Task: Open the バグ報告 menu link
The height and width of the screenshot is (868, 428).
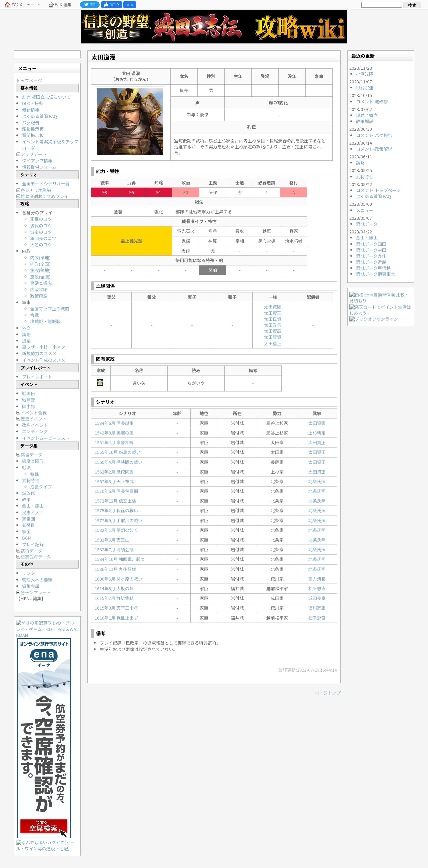Action: [x=31, y=123]
